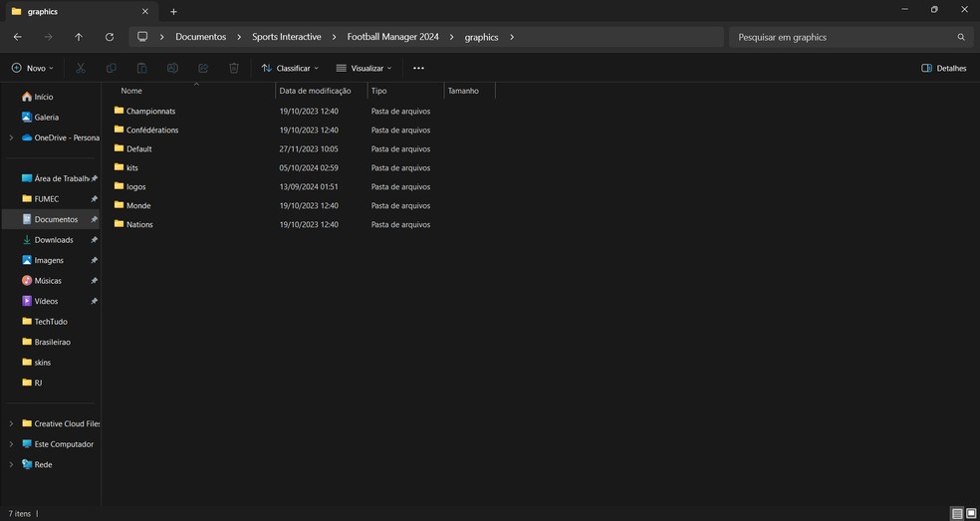Image resolution: width=980 pixels, height=521 pixels.
Task: Open the Classificar sort dropdown
Action: click(x=290, y=68)
